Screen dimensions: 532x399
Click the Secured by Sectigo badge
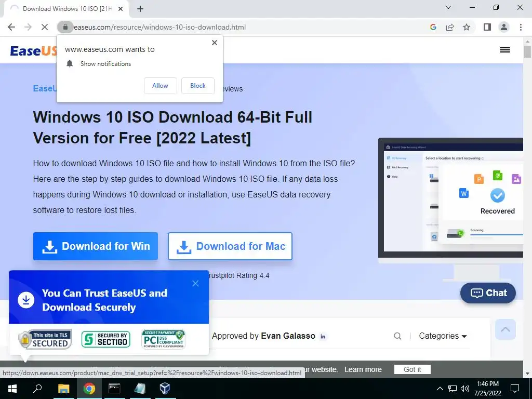105,339
